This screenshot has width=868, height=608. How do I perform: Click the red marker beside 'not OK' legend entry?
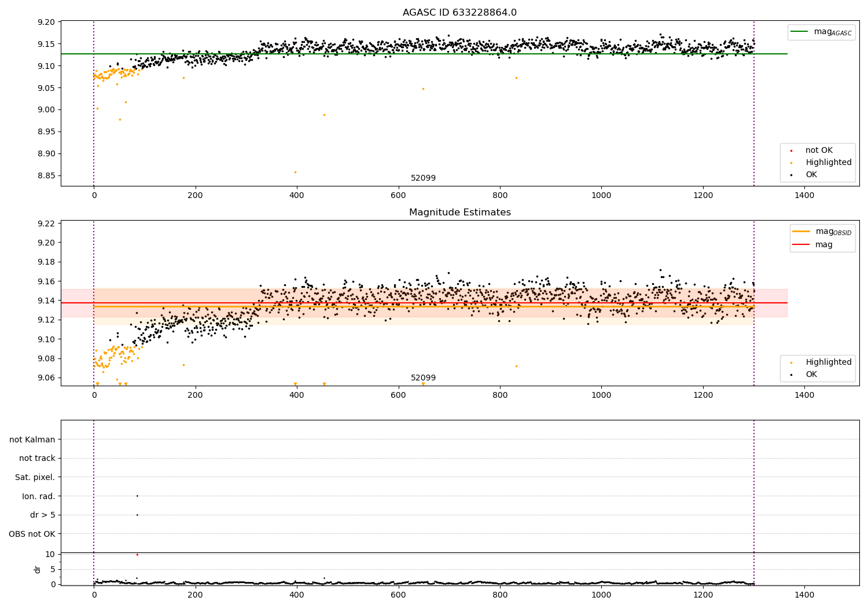(791, 151)
